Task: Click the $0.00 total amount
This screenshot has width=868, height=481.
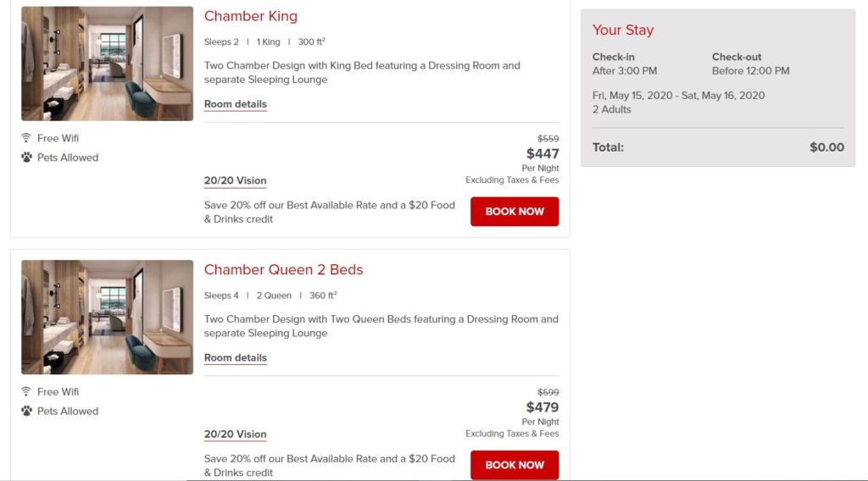Action: (826, 147)
